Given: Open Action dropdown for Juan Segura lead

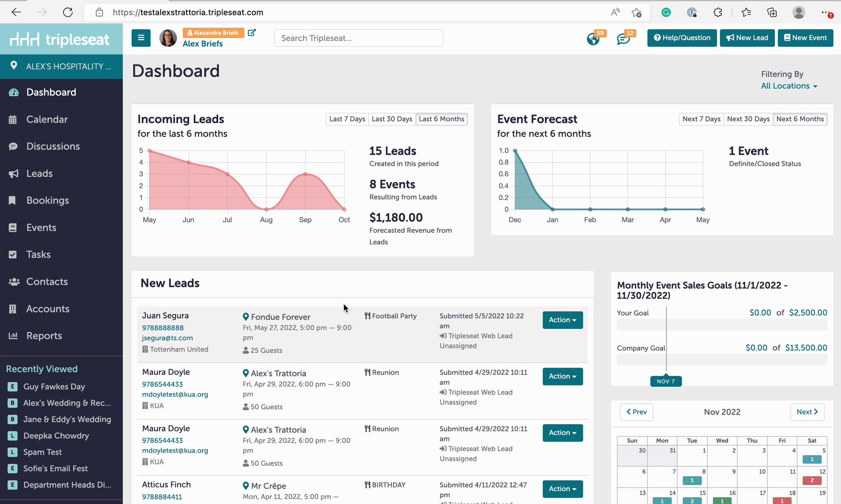Looking at the screenshot, I should click(x=563, y=320).
